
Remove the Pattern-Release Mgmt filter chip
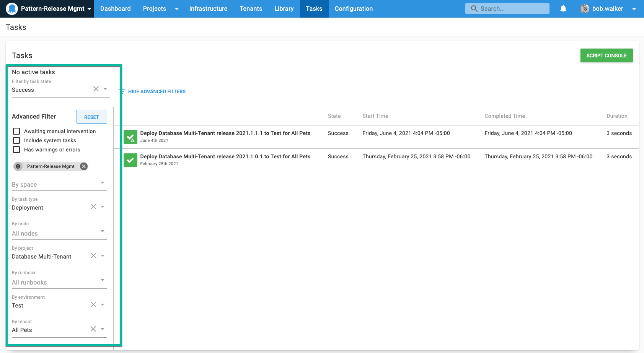pos(83,166)
